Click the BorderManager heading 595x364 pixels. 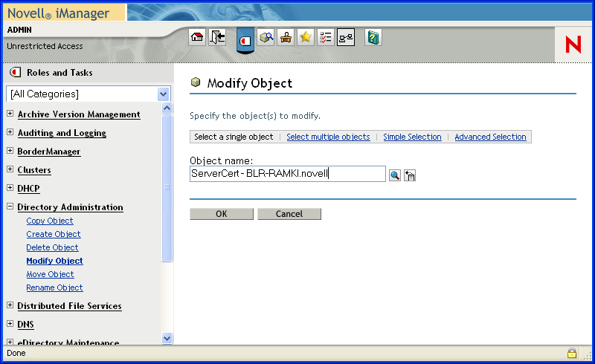point(49,152)
